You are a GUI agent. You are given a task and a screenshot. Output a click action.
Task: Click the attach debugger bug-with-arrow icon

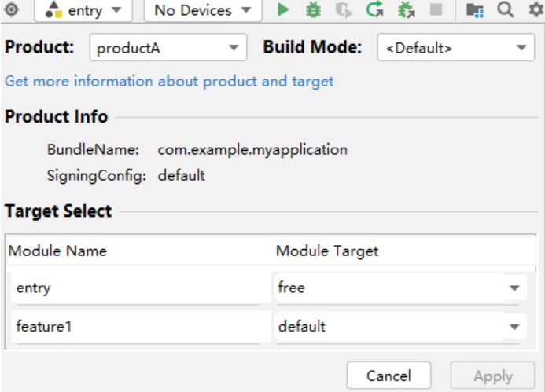(406, 9)
